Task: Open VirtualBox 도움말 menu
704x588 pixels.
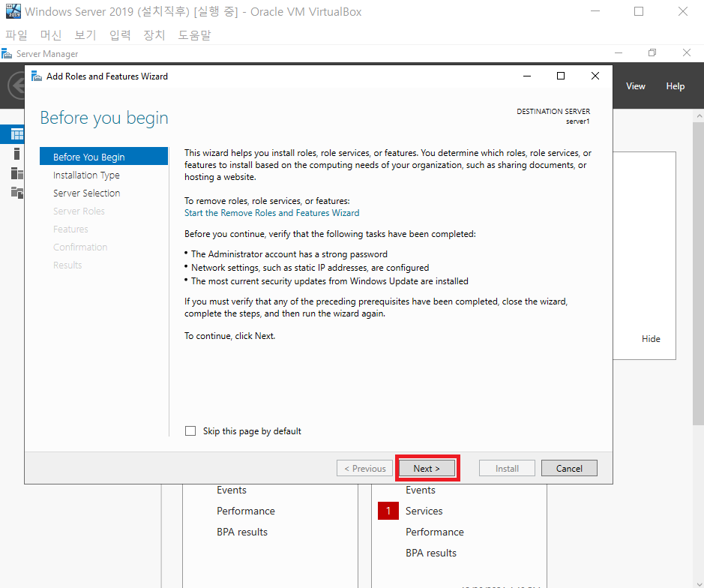Action: (194, 34)
